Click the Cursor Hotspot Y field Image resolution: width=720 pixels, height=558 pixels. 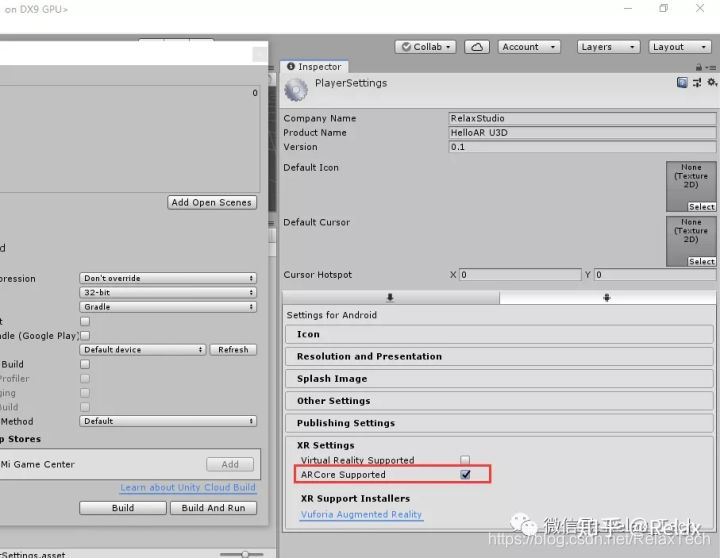coord(655,275)
